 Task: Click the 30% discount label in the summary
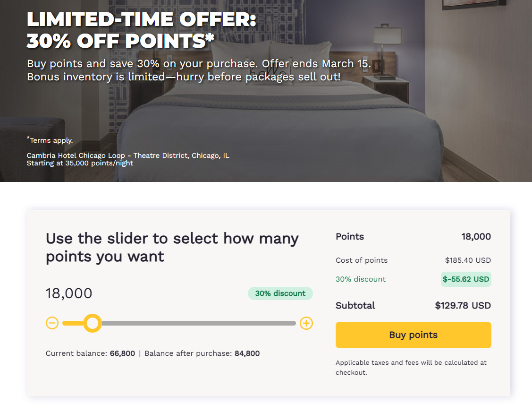(361, 279)
